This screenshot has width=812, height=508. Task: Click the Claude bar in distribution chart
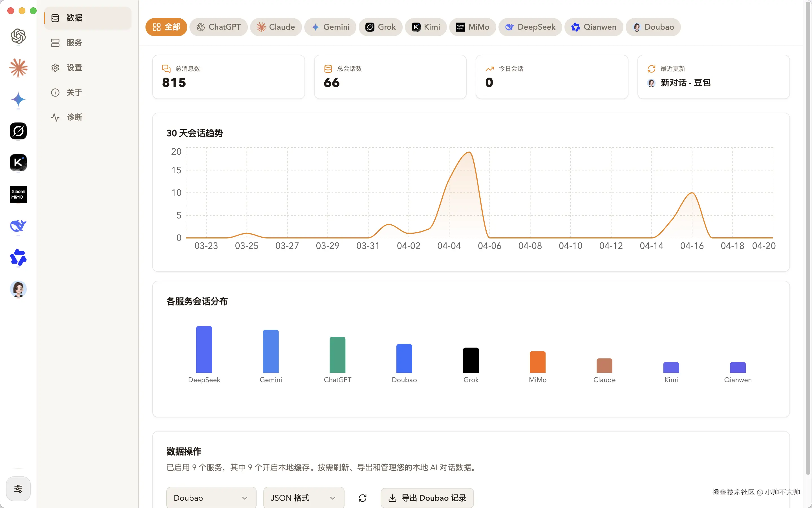604,366
